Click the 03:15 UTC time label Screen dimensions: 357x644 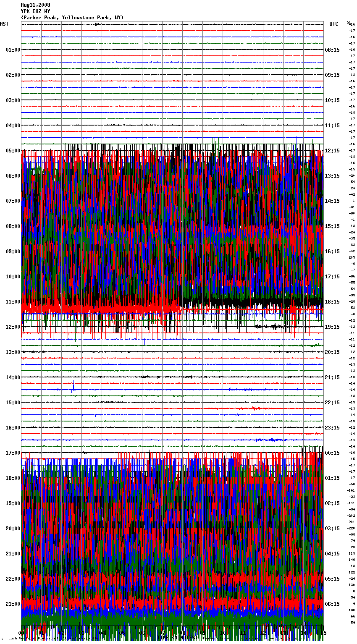click(x=332, y=529)
